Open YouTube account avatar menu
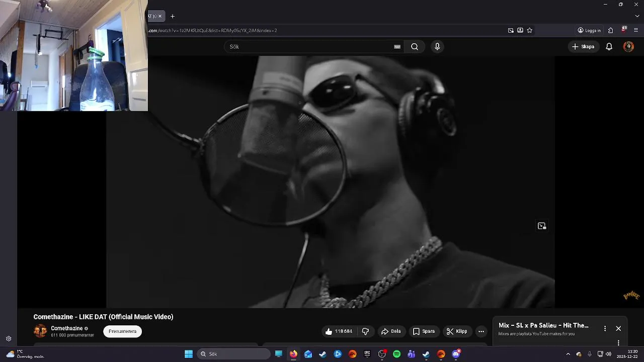Image resolution: width=644 pixels, height=362 pixels. (x=628, y=47)
